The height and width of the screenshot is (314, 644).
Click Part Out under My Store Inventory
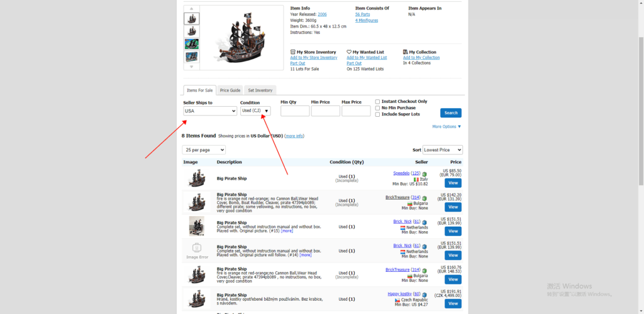pyautogui.click(x=297, y=63)
